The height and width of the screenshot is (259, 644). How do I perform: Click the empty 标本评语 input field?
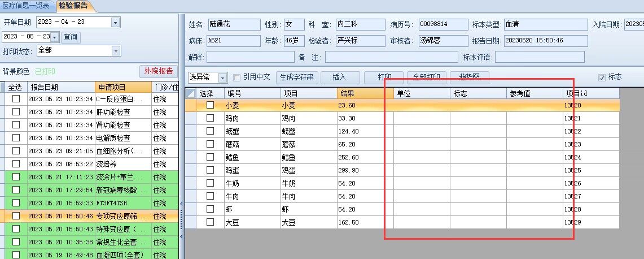539,57
